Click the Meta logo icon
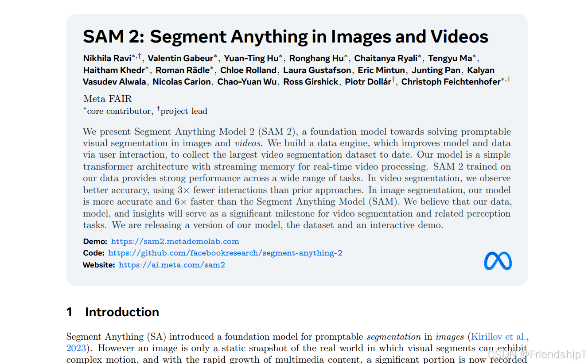Image resolution: width=588 pixels, height=364 pixels. click(497, 261)
